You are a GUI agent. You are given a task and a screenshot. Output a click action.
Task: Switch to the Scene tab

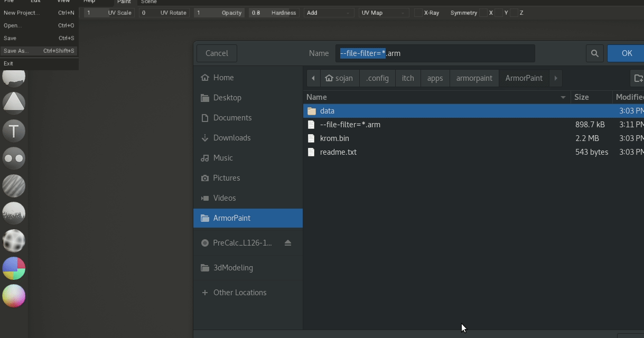coord(149,2)
